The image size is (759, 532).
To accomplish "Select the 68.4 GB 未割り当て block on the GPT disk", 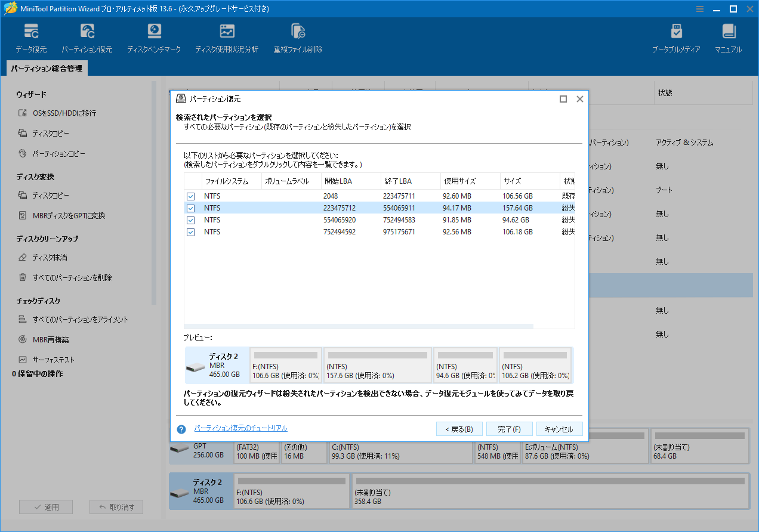I will click(x=699, y=447).
